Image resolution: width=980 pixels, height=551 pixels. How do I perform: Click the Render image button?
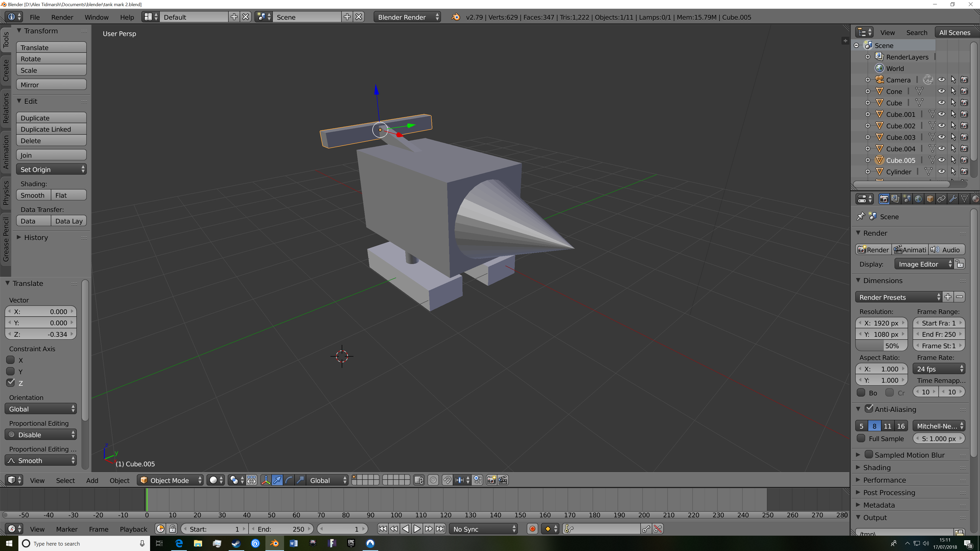pyautogui.click(x=873, y=249)
